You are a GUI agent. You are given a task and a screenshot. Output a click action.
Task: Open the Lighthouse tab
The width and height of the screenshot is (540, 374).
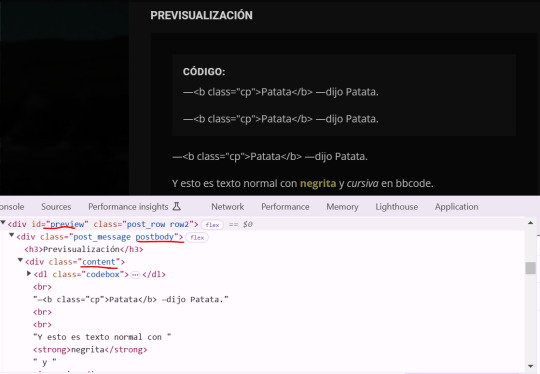pos(396,207)
